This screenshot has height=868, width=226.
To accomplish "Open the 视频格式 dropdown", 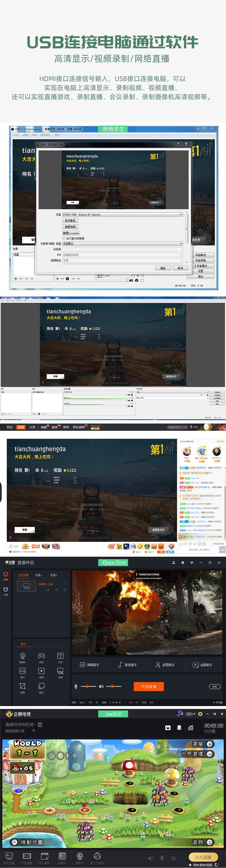I will pyautogui.click(x=123, y=261).
